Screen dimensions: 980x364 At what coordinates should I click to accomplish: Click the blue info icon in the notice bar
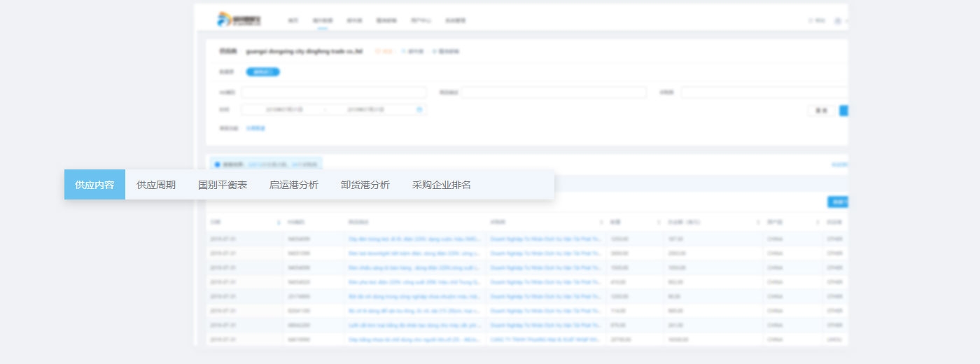click(217, 164)
